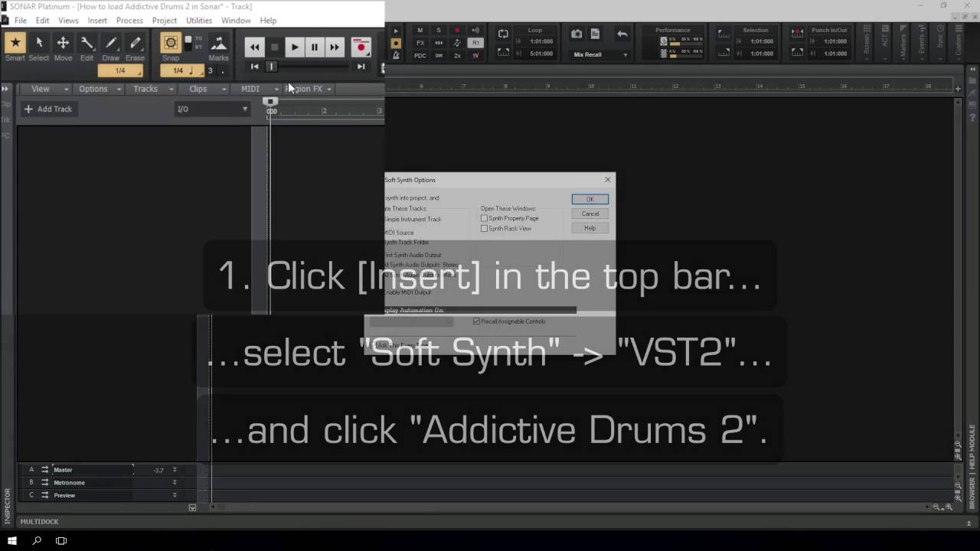Expand the Metronome bus strip

pos(175,483)
